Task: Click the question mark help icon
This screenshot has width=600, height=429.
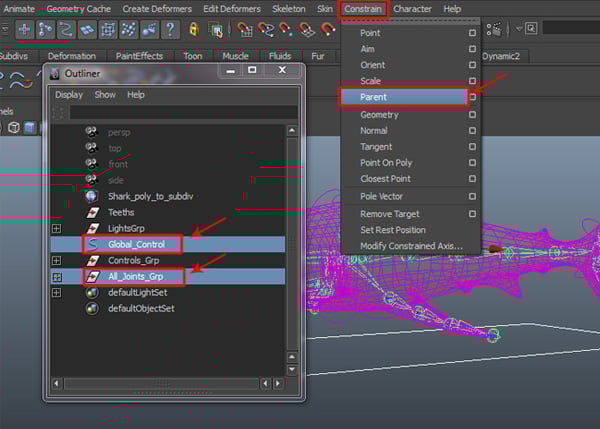Action: coord(171,29)
